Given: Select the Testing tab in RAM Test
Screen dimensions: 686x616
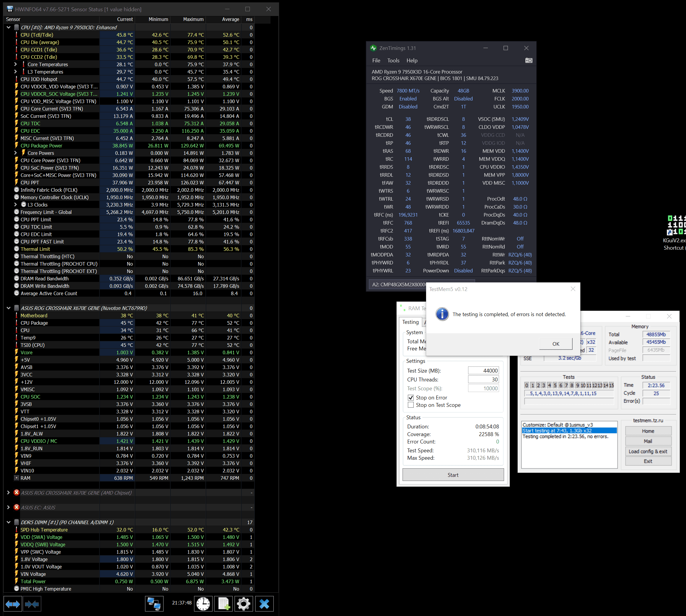Looking at the screenshot, I should 410,322.
